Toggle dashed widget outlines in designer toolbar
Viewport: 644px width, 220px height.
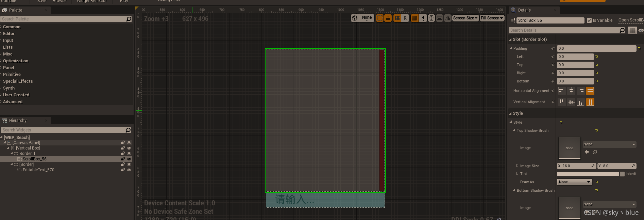(380, 18)
